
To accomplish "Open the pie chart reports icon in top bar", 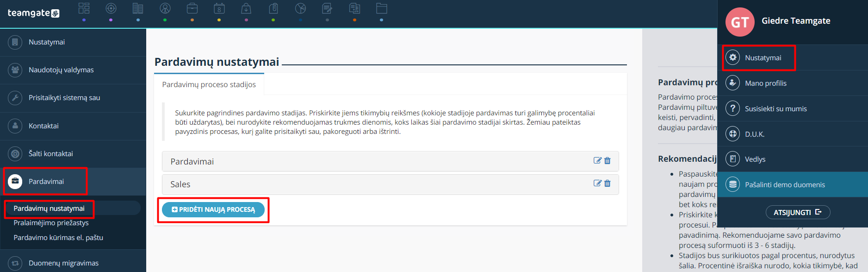I will tap(300, 8).
